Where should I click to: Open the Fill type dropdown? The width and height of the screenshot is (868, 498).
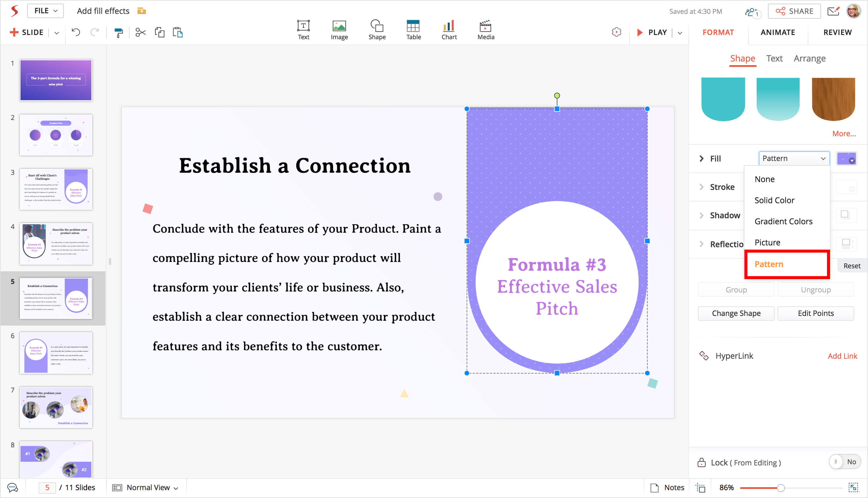[794, 158]
